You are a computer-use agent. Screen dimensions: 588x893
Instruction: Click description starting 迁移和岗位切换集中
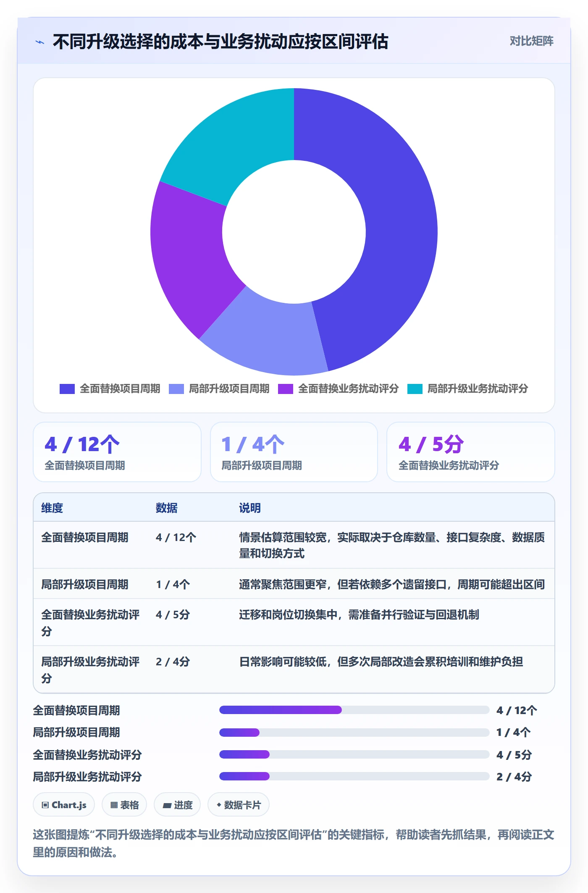pyautogui.click(x=359, y=615)
